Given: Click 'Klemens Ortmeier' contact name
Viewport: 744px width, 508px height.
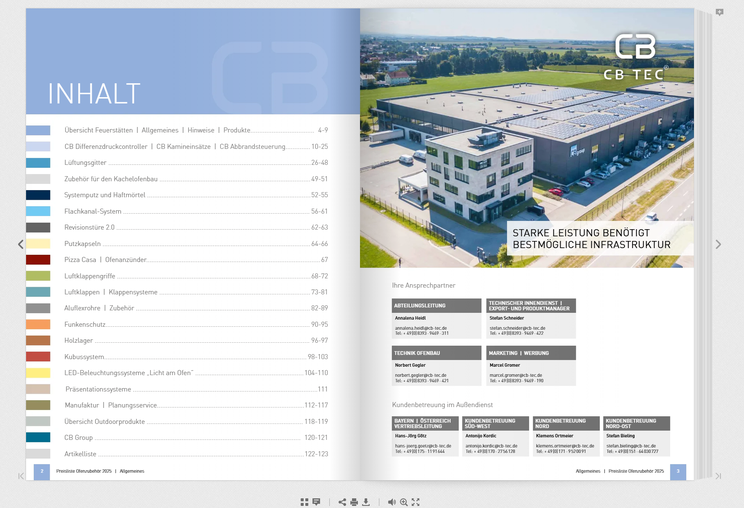Looking at the screenshot, I should [554, 435].
